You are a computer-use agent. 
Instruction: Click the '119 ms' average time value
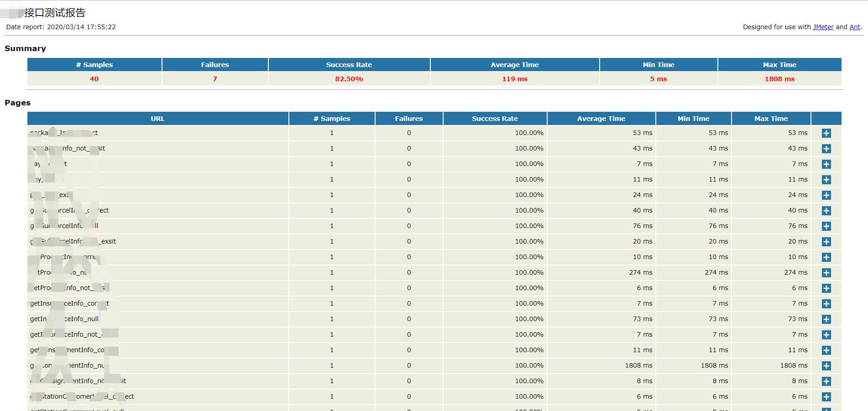pos(515,79)
